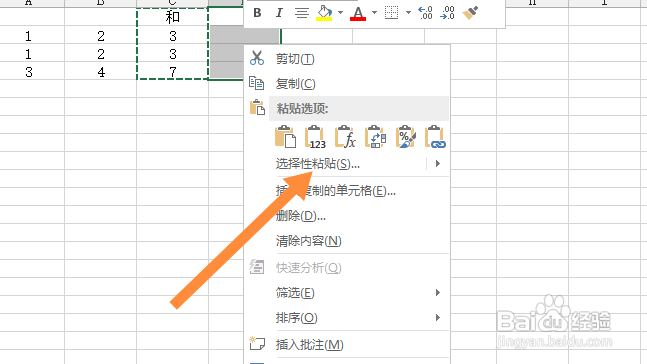Select the Format Painter brush

click(470, 13)
